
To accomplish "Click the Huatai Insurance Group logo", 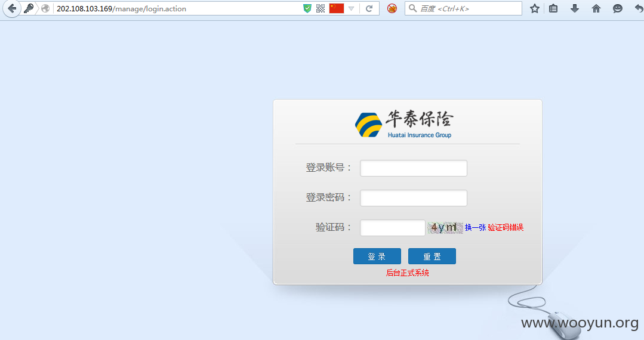I will coord(403,124).
